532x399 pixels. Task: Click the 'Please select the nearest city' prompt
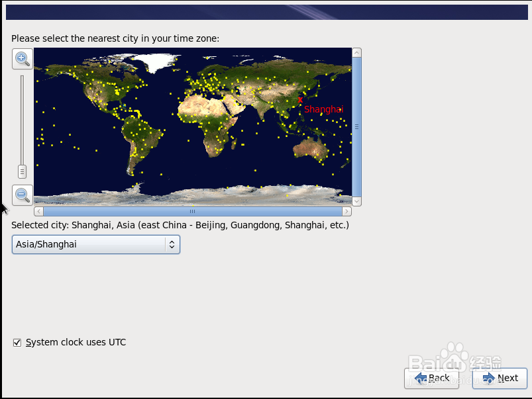[115, 38]
